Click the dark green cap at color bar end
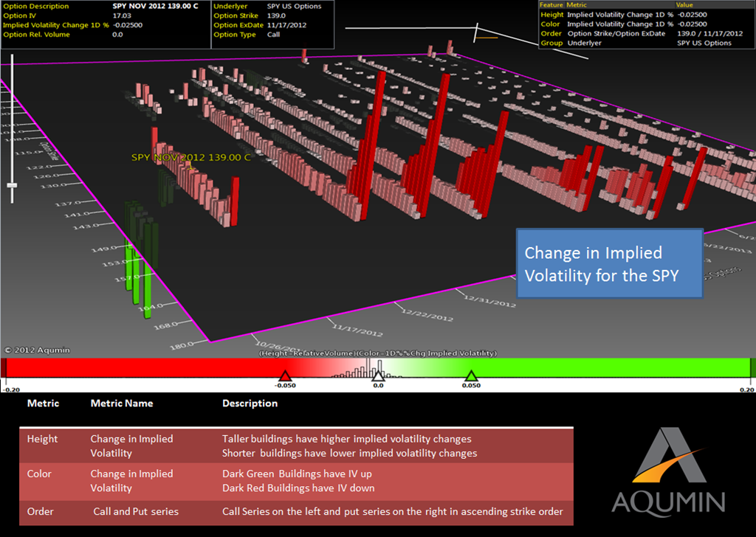This screenshot has width=756, height=537. [x=752, y=367]
